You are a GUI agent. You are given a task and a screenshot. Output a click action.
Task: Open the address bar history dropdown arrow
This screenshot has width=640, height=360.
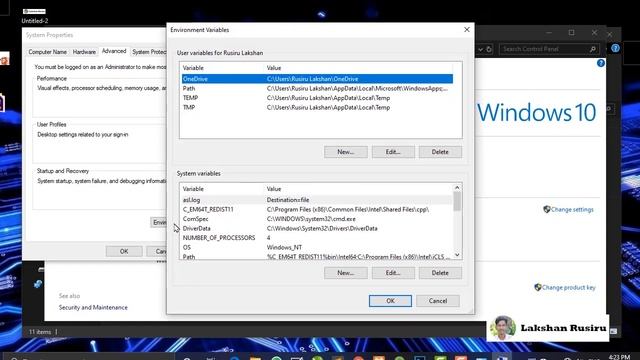480,49
